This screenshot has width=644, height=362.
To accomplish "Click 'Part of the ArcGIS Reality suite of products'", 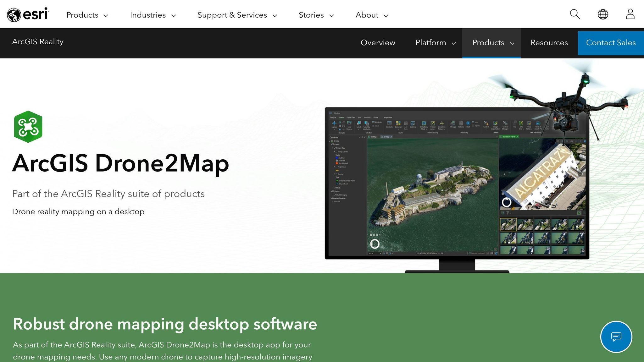I will [x=108, y=194].
